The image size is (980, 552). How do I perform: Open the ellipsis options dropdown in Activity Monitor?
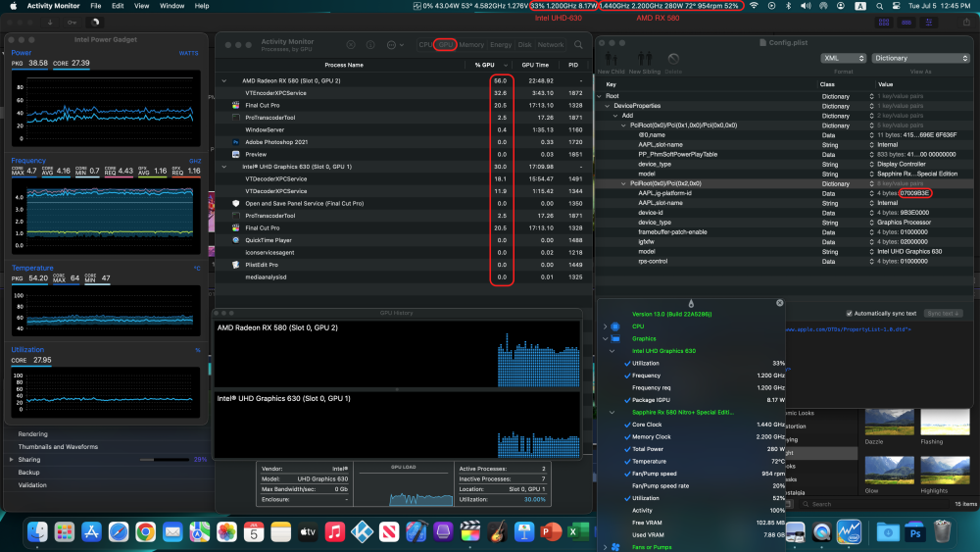click(396, 45)
